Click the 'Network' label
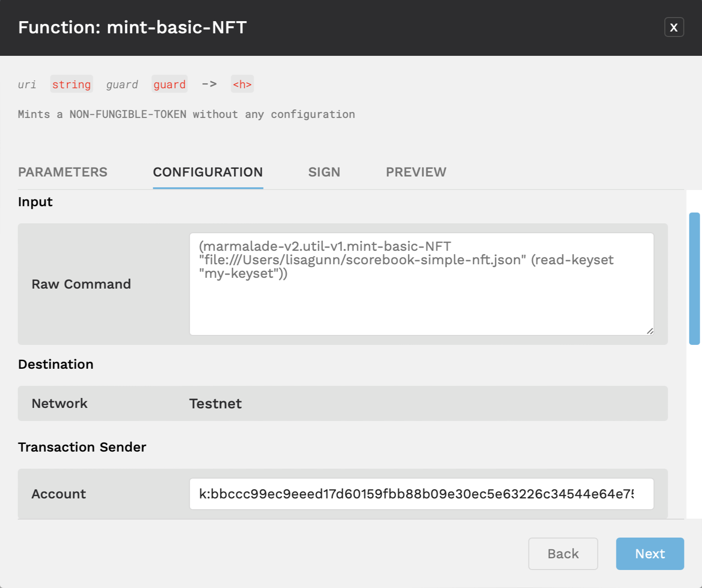This screenshot has height=588, width=702. click(x=59, y=403)
